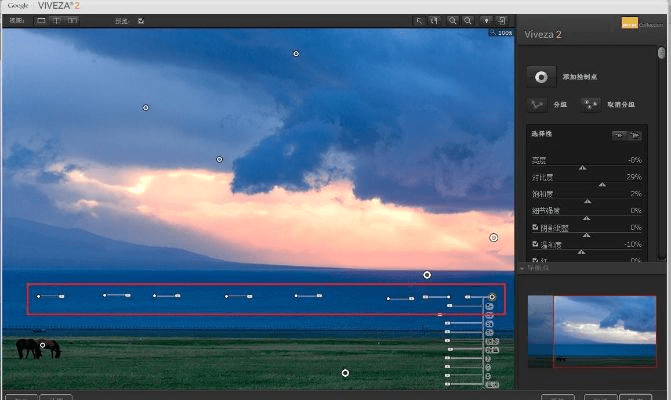Click the zoom out magnifier icon
Viewport: 671px width, 400px height.
click(x=468, y=20)
